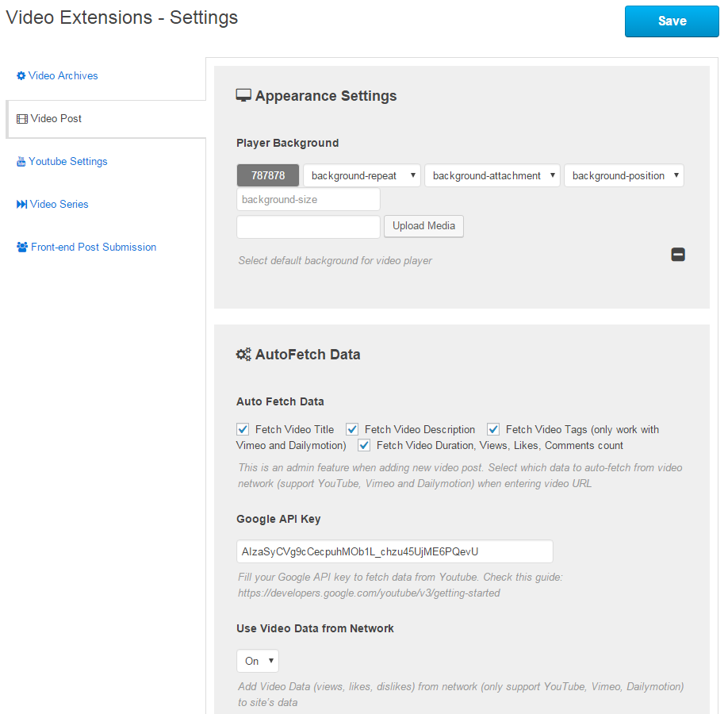Open the Use Video Data from Network dropdown
The width and height of the screenshot is (728, 714).
click(x=258, y=661)
